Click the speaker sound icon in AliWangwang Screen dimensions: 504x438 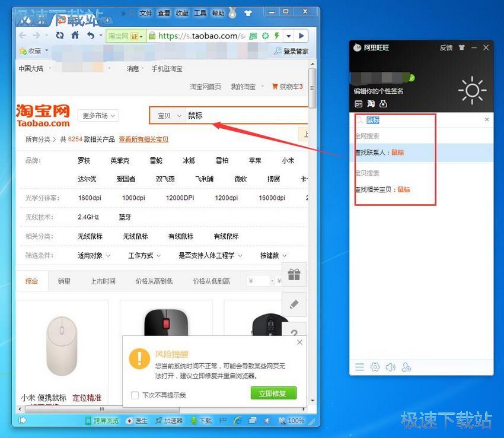391,367
